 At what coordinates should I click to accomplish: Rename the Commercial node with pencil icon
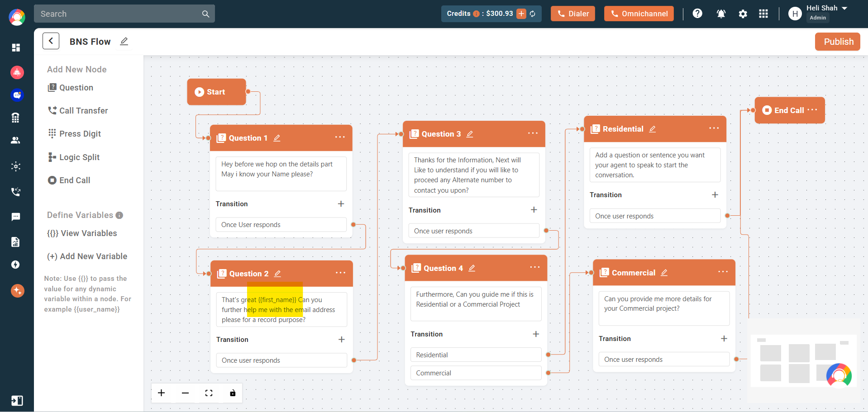click(664, 273)
